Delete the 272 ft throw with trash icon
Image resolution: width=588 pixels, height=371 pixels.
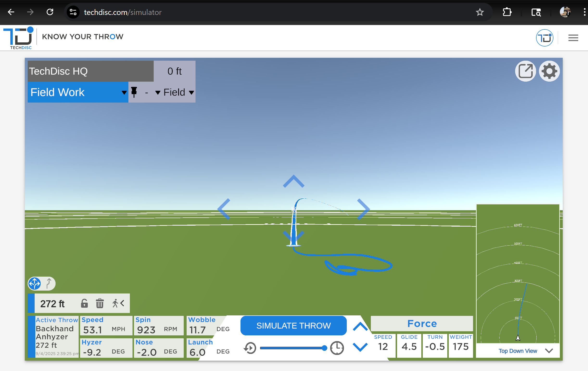pyautogui.click(x=100, y=303)
